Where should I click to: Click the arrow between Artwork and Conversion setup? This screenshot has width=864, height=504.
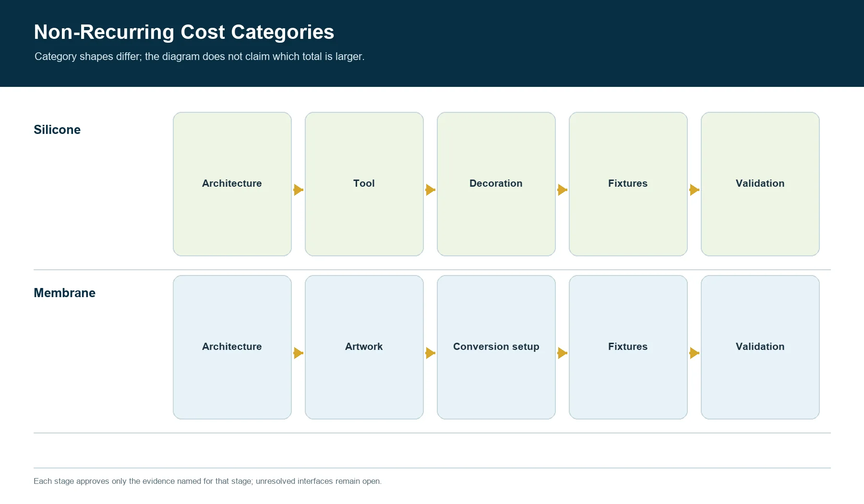point(430,353)
